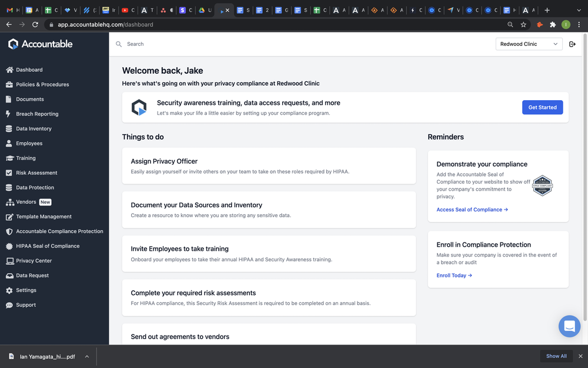
Task: Switch to the Google Drive browser tab
Action: coord(205,10)
